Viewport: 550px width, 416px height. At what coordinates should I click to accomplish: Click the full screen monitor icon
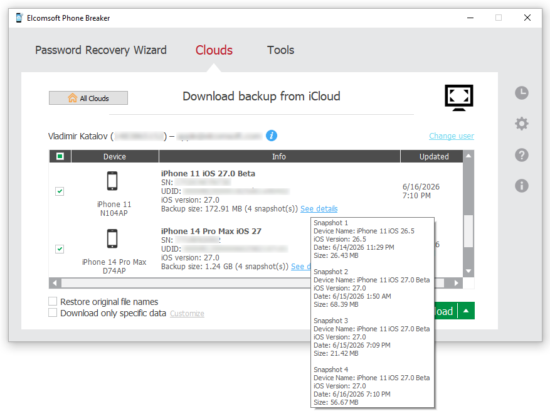tap(459, 97)
